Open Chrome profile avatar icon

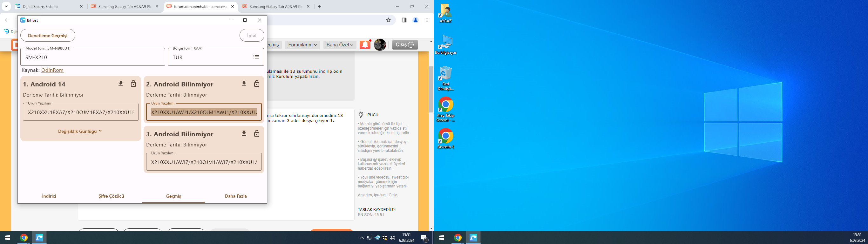(416, 20)
